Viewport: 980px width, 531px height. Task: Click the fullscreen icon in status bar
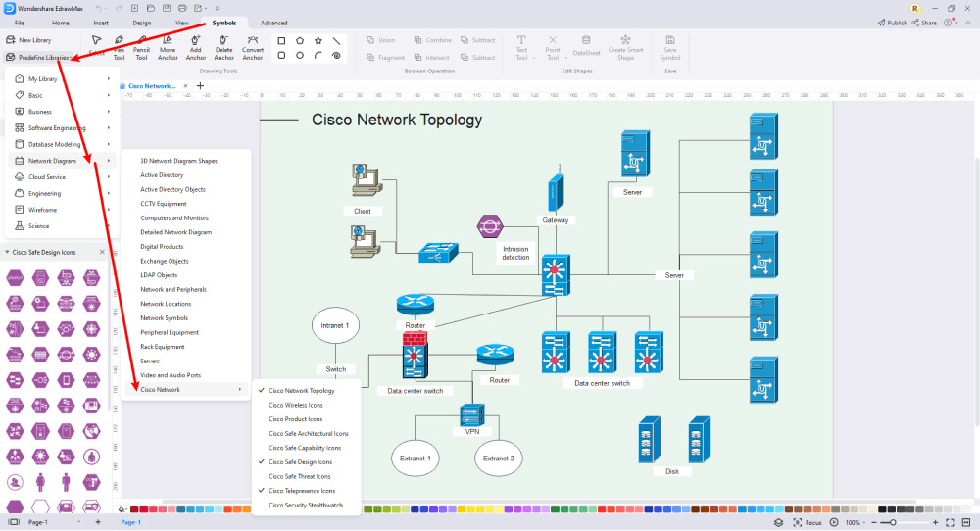click(x=950, y=522)
